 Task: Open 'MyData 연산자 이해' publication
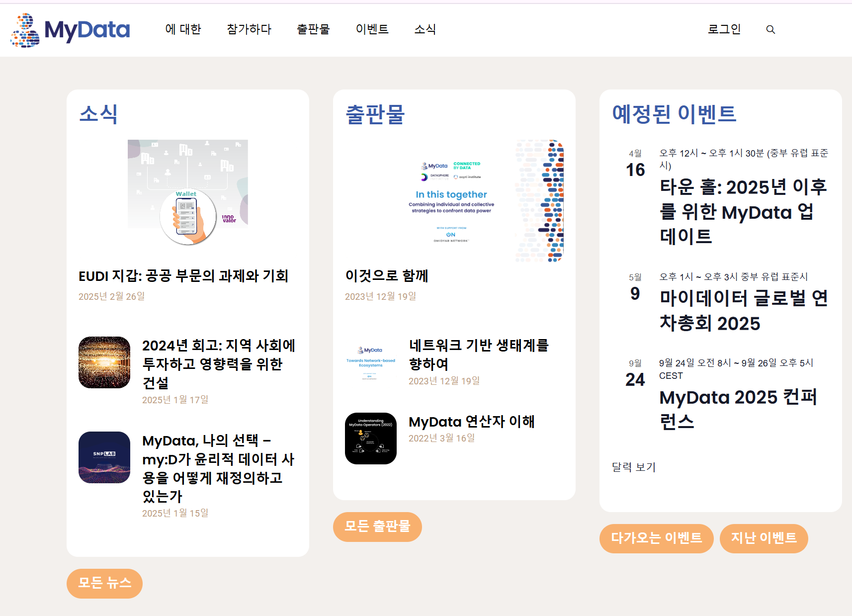tap(472, 422)
